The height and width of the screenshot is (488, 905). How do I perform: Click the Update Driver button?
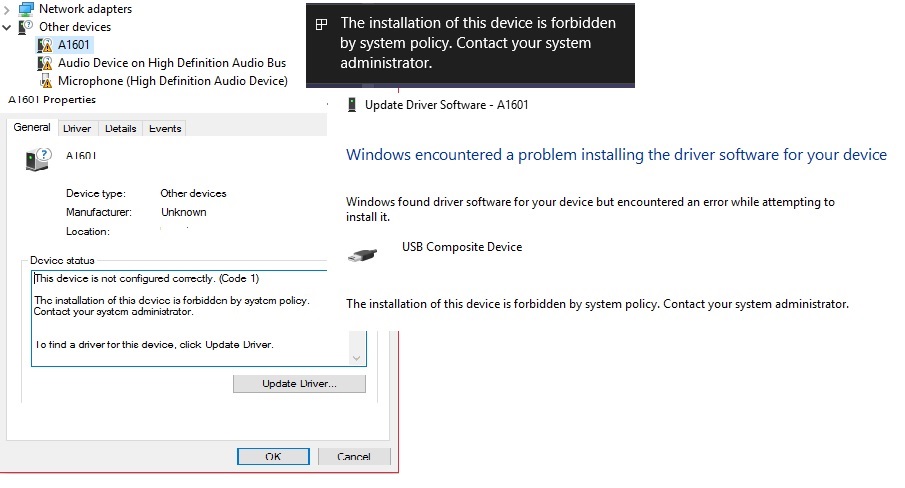point(299,384)
